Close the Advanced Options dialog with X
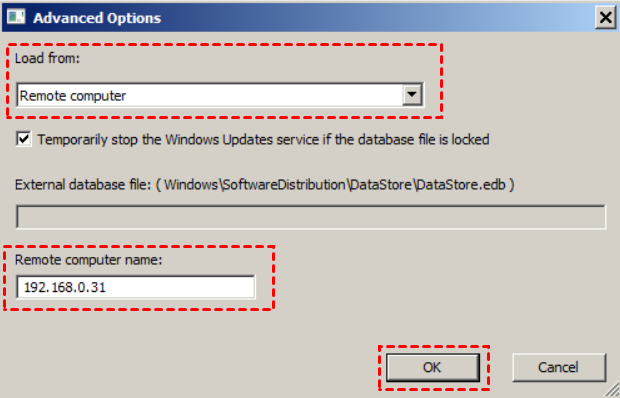Image resolution: width=620 pixels, height=398 pixels. point(605,17)
